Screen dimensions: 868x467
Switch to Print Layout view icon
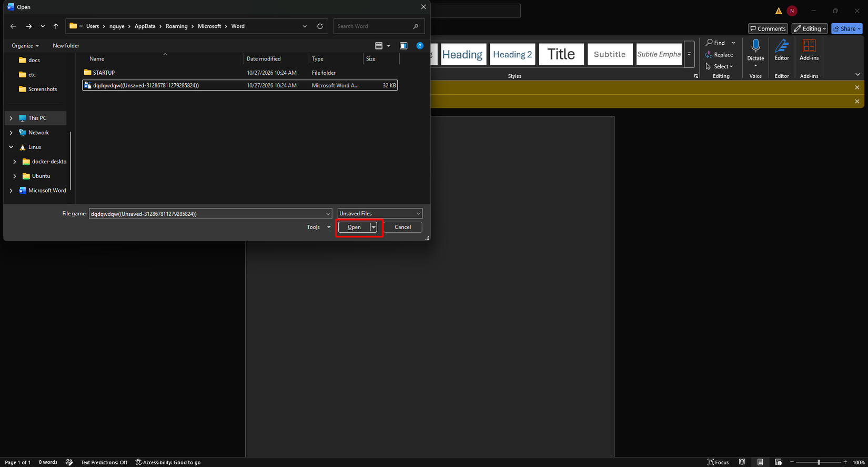point(760,462)
